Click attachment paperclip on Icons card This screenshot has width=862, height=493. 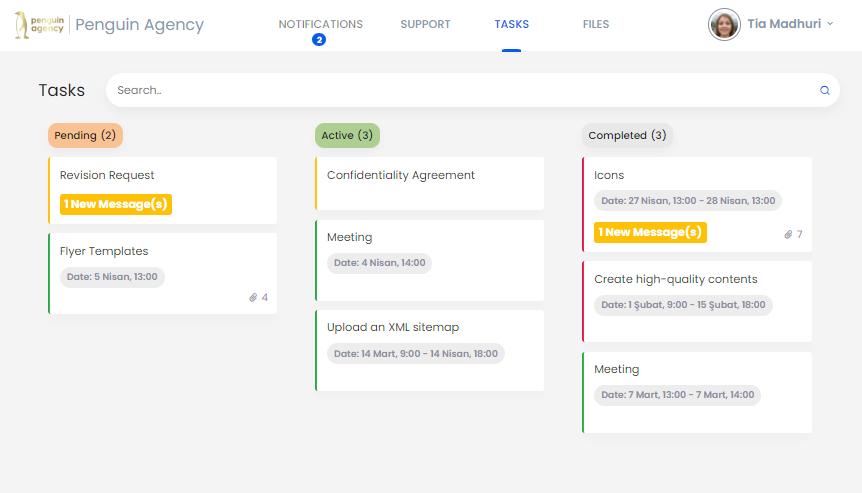(x=788, y=234)
